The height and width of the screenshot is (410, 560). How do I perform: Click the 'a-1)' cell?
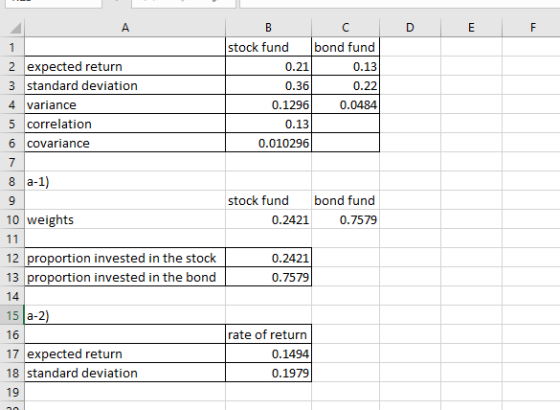pos(125,181)
